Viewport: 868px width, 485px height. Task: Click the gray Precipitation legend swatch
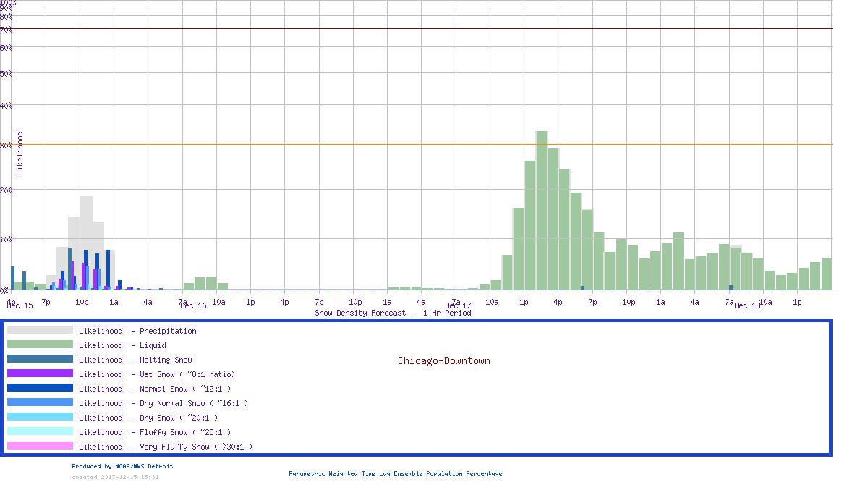40,330
